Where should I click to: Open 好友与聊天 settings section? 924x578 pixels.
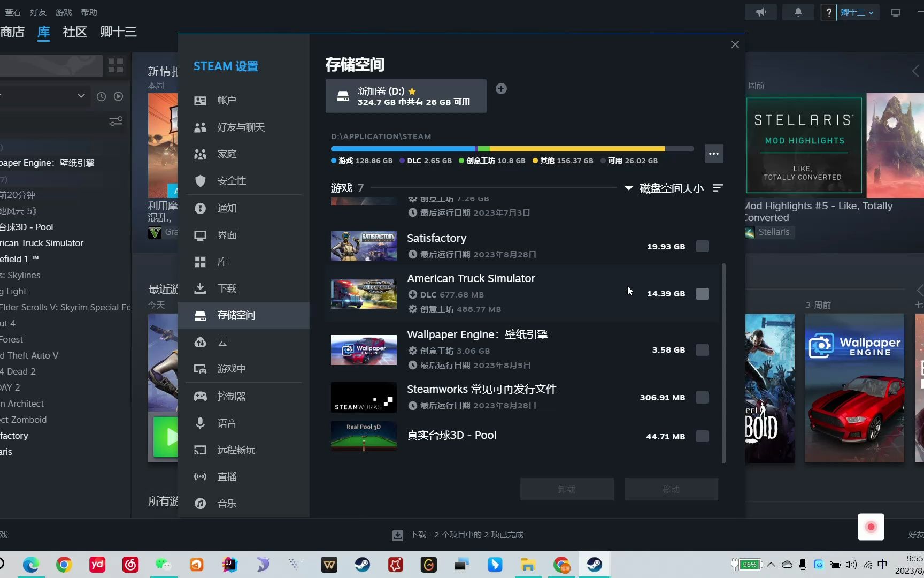(x=243, y=127)
